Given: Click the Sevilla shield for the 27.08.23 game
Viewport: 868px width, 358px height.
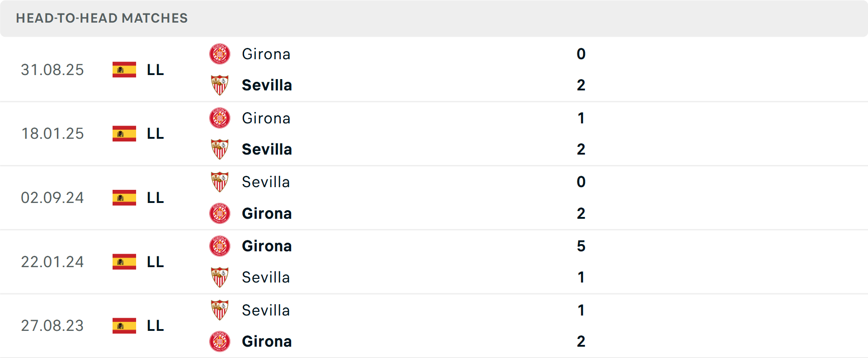Looking at the screenshot, I should coord(220,311).
